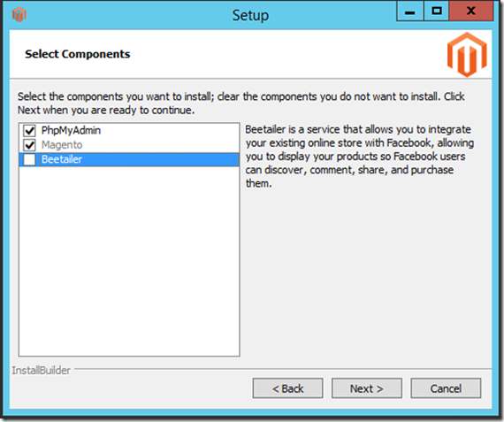Click the Beetailer description text
Viewport: 504px width, 422px height.
click(359, 157)
